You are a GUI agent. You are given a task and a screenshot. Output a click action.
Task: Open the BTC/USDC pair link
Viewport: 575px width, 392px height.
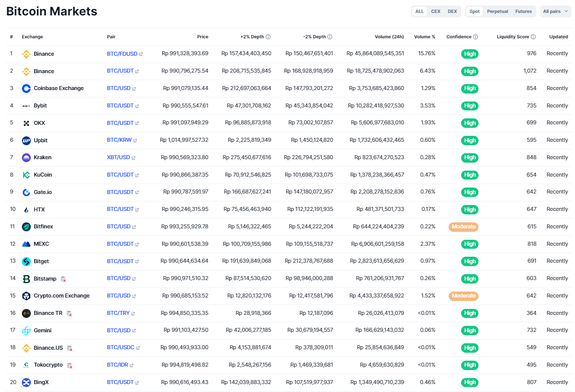pos(123,348)
